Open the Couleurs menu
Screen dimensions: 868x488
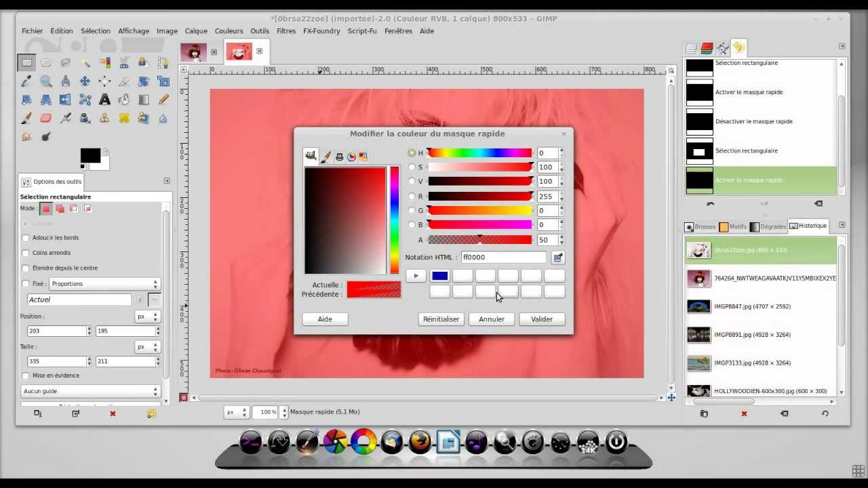[229, 31]
